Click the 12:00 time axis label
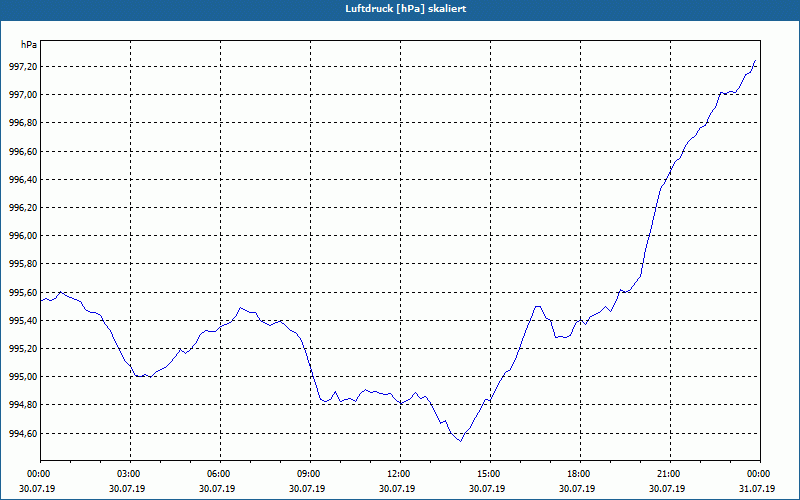This screenshot has width=800, height=500. 401,474
